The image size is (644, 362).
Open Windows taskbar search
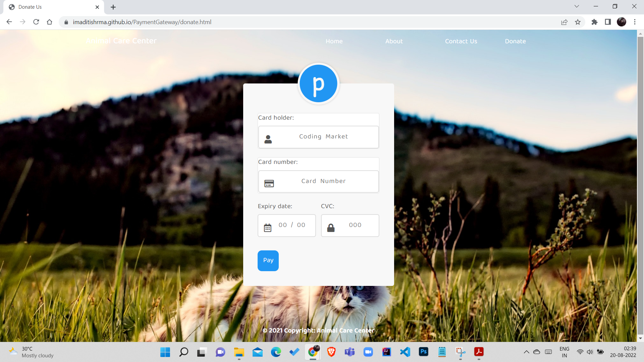(183, 352)
